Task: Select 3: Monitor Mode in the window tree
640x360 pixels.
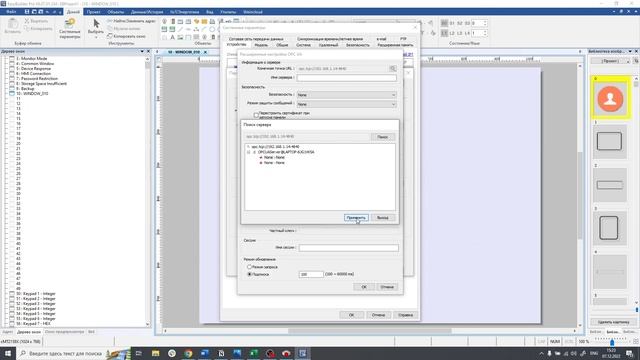Action: coord(31,58)
